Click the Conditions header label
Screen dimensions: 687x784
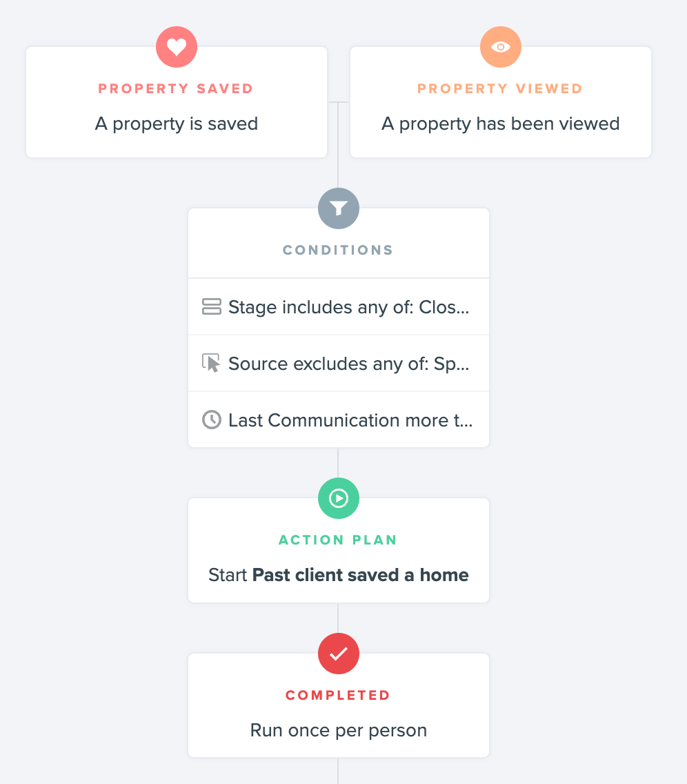(338, 250)
